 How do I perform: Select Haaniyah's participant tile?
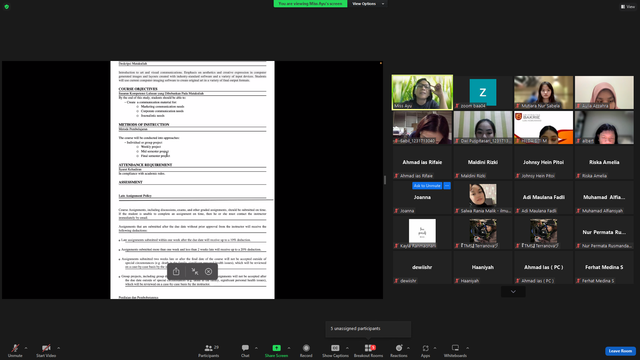483,268
